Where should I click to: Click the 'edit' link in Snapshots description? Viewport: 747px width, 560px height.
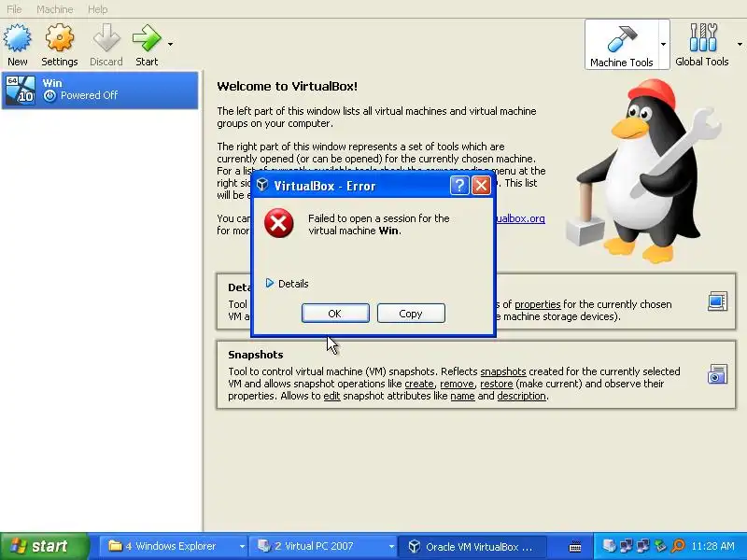point(331,396)
